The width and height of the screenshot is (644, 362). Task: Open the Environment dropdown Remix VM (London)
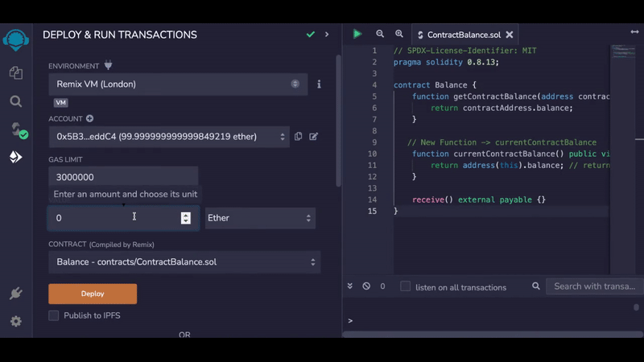coord(177,84)
